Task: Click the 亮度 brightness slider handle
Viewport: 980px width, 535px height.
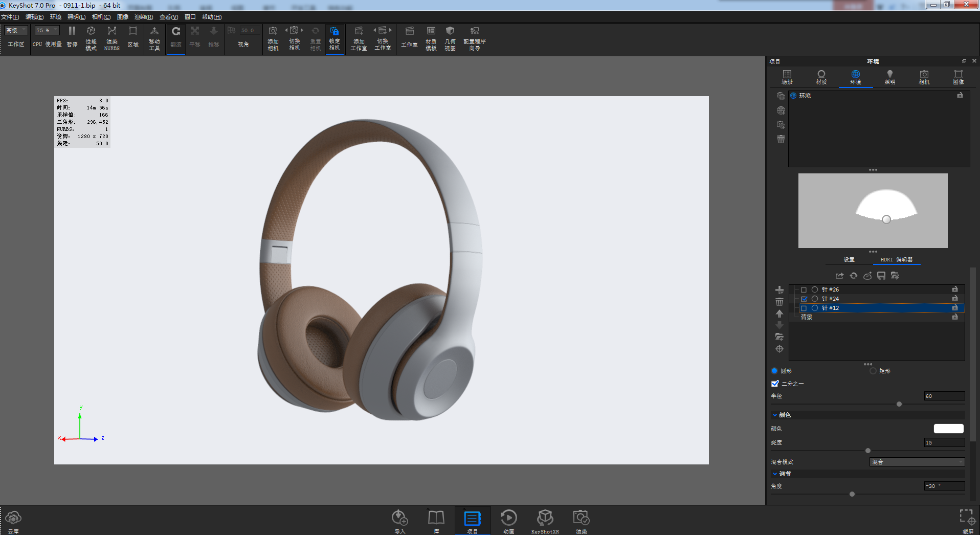Action: click(868, 451)
